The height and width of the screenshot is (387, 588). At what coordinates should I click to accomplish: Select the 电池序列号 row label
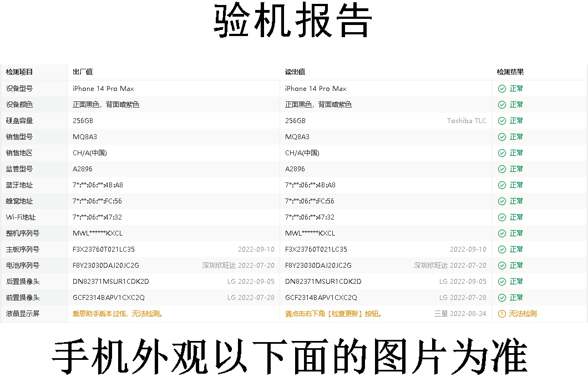(x=23, y=266)
